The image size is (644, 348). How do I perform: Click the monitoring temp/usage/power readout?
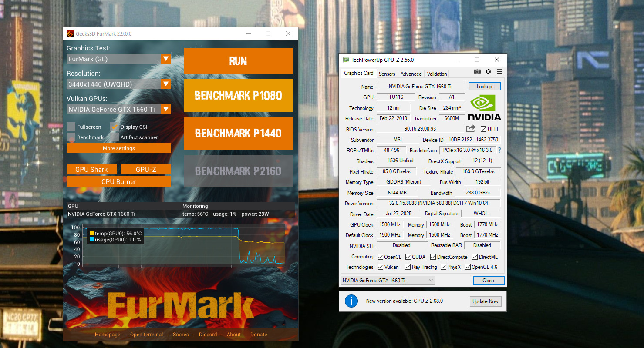226,214
